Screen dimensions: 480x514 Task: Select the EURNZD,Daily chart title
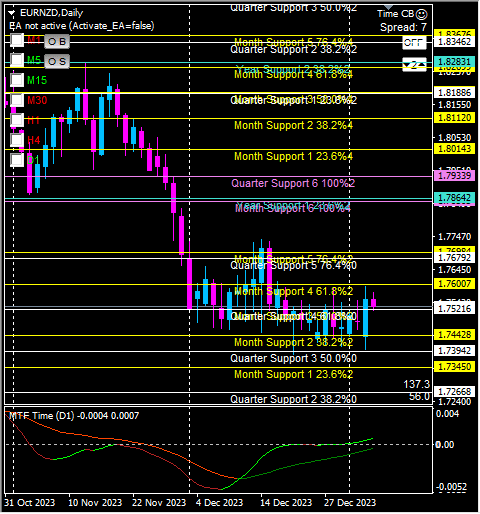point(51,13)
